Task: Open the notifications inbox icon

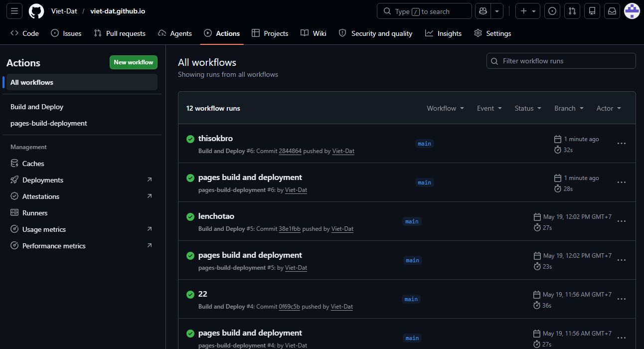Action: coord(612,11)
